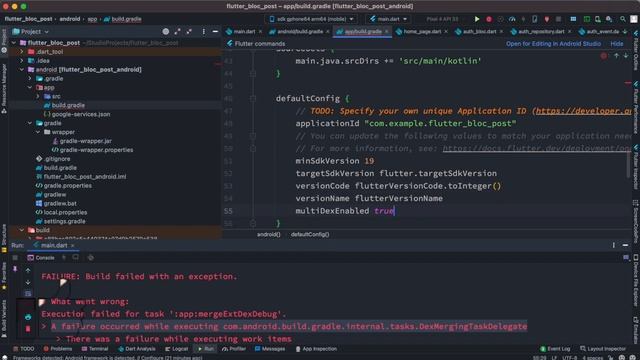This screenshot has height=360, width=640.
Task: Click the search magnifier icon in top toolbar
Action: 622,19
